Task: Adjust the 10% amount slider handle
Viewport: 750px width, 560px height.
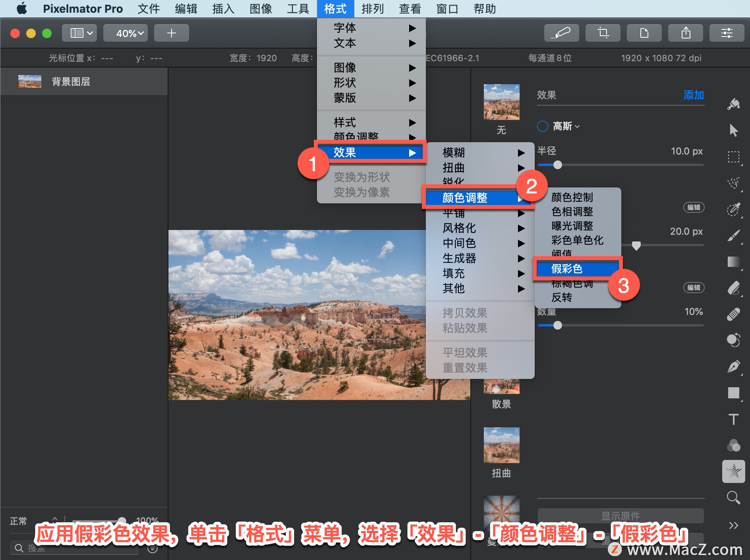Action: click(x=558, y=325)
